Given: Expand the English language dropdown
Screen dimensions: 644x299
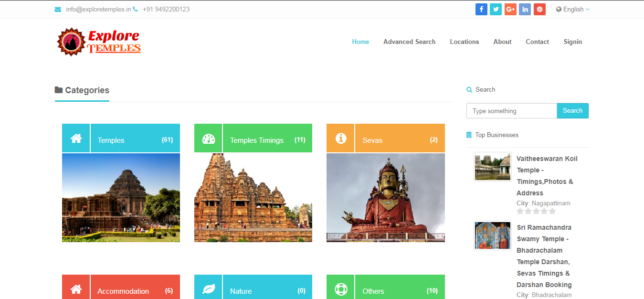Looking at the screenshot, I should (x=572, y=9).
